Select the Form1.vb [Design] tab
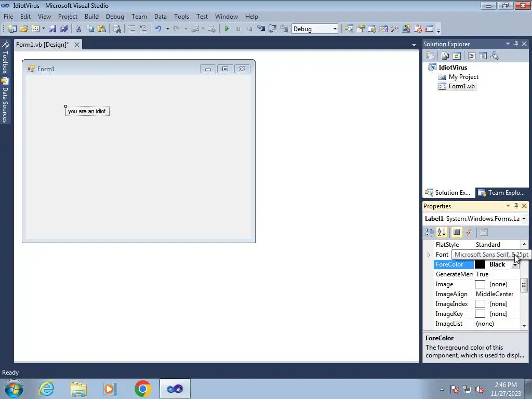The image size is (532, 399). [x=43, y=45]
